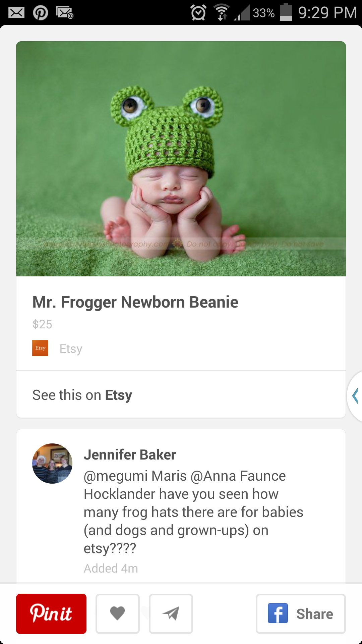Viewport: 362px width, 644px height.
Task: Tap the mail envelope notification icon
Action: pos(16,13)
